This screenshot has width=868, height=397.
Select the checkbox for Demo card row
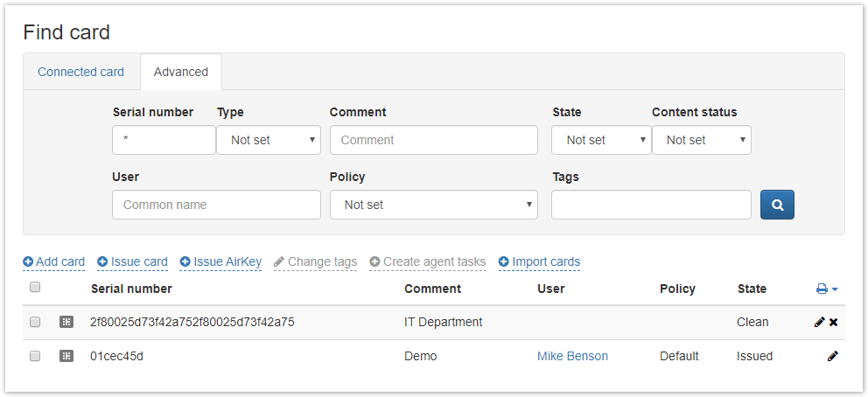[x=35, y=356]
